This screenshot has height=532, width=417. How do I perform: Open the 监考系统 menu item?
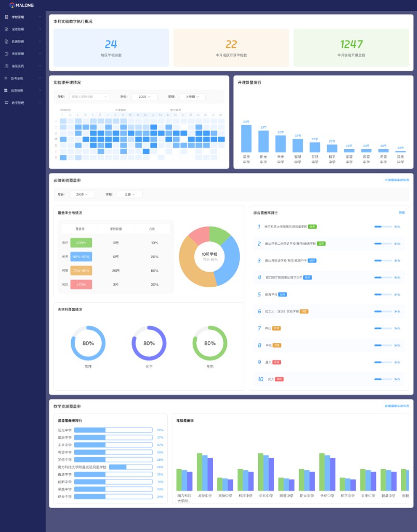coord(23,78)
